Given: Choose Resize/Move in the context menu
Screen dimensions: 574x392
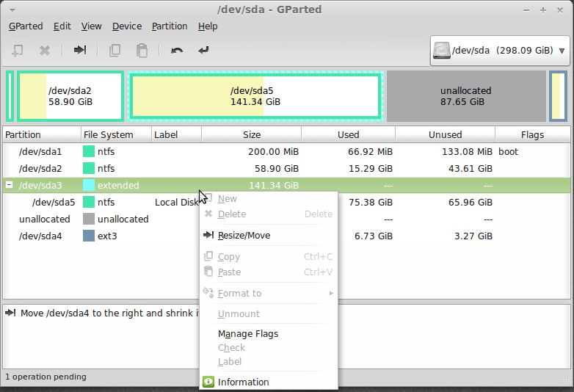Looking at the screenshot, I should coord(269,236).
